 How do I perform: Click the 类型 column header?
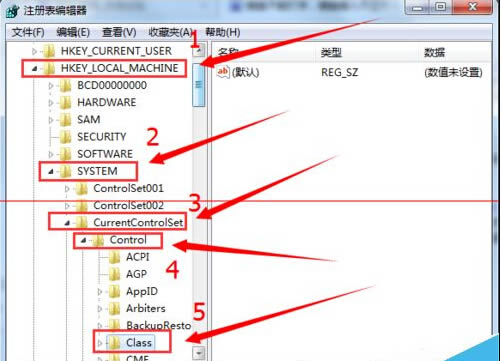tap(331, 52)
